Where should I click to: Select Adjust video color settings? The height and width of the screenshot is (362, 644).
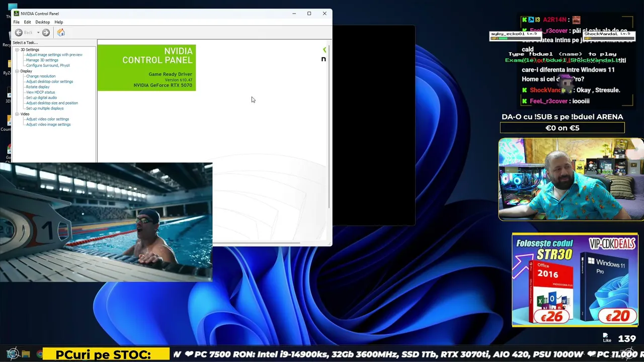coord(47,119)
